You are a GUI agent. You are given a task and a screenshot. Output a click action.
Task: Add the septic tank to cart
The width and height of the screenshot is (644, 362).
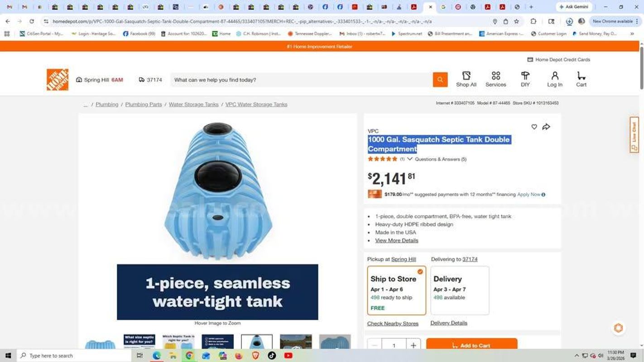click(471, 345)
